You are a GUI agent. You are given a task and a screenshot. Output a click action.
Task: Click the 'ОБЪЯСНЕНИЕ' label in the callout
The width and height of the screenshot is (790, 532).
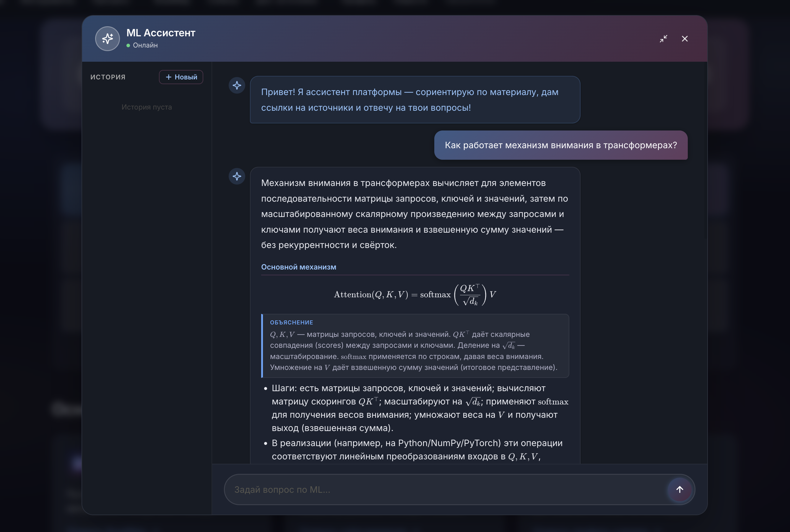(291, 322)
